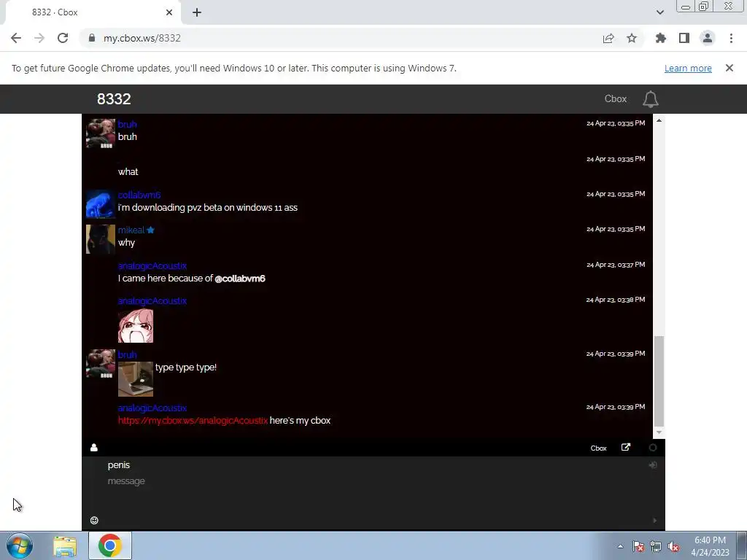This screenshot has width=747, height=560.
Task: Click the 'why' message text
Action: coord(127,243)
